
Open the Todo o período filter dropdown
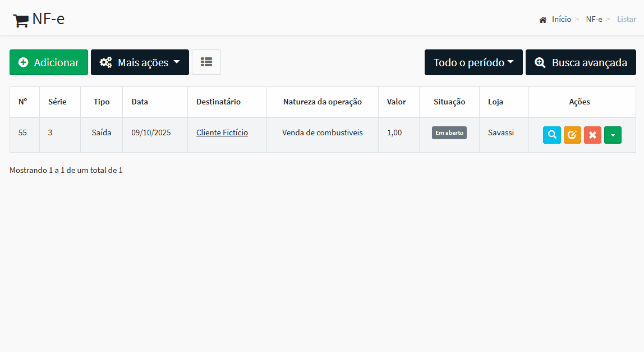pos(473,62)
